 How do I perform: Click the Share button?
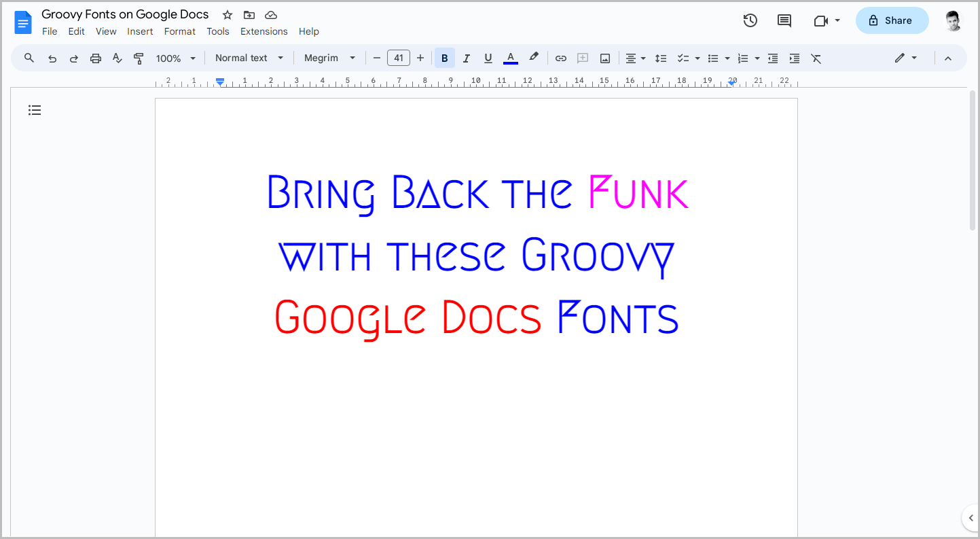892,20
